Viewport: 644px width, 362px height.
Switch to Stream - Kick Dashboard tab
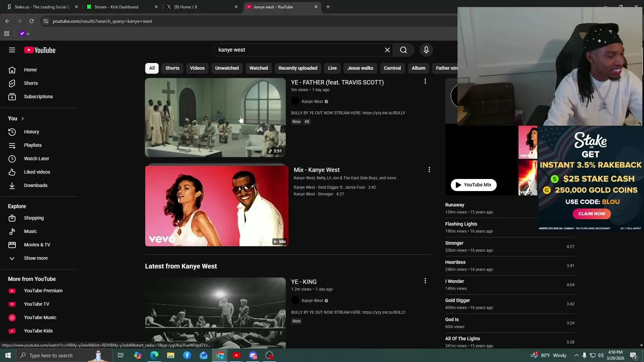point(121,7)
